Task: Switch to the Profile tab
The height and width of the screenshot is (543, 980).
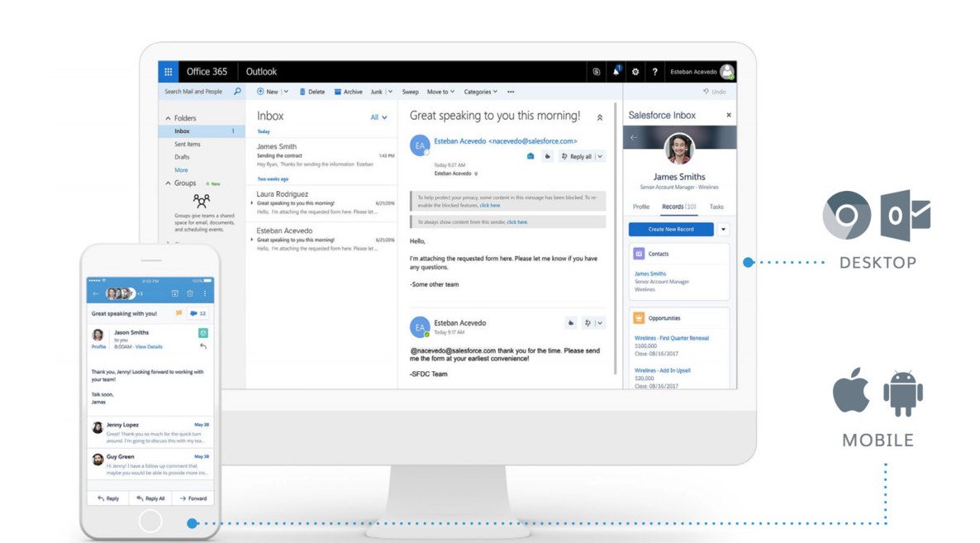Action: pos(640,206)
